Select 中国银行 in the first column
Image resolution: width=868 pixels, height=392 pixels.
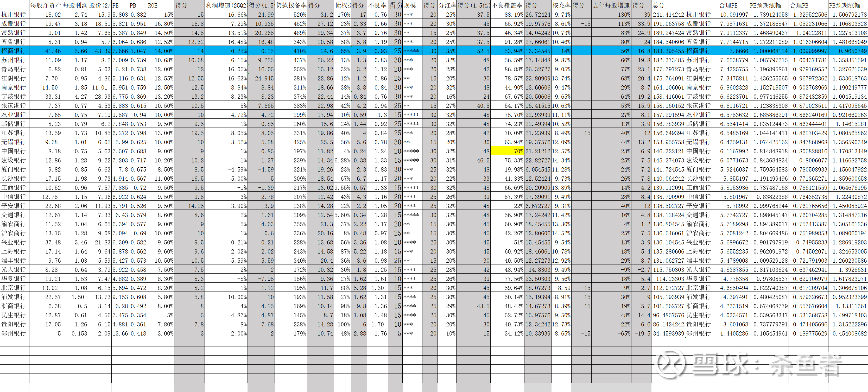(x=14, y=151)
